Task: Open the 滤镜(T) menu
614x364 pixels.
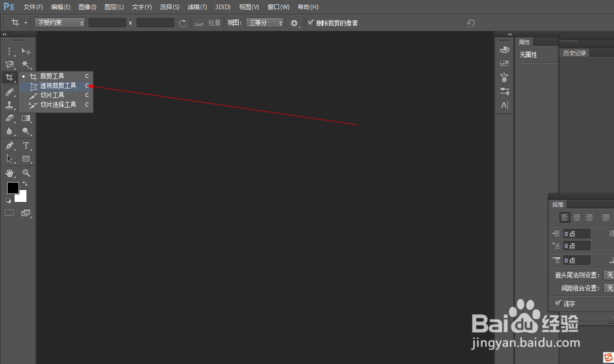Action: tap(197, 7)
